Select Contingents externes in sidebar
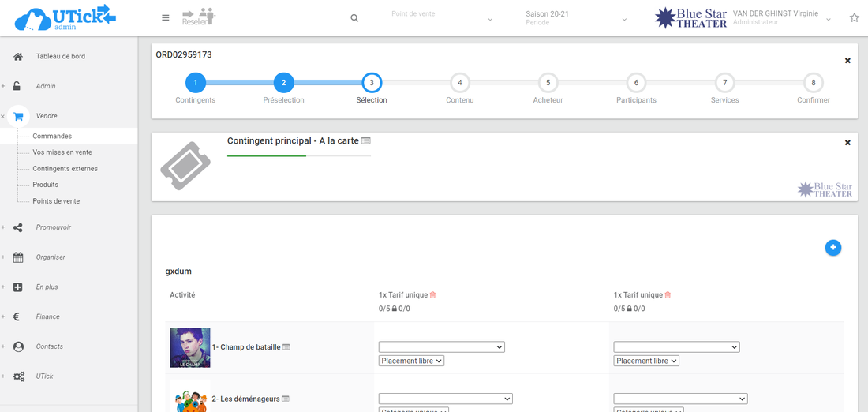The height and width of the screenshot is (412, 868). [65, 169]
